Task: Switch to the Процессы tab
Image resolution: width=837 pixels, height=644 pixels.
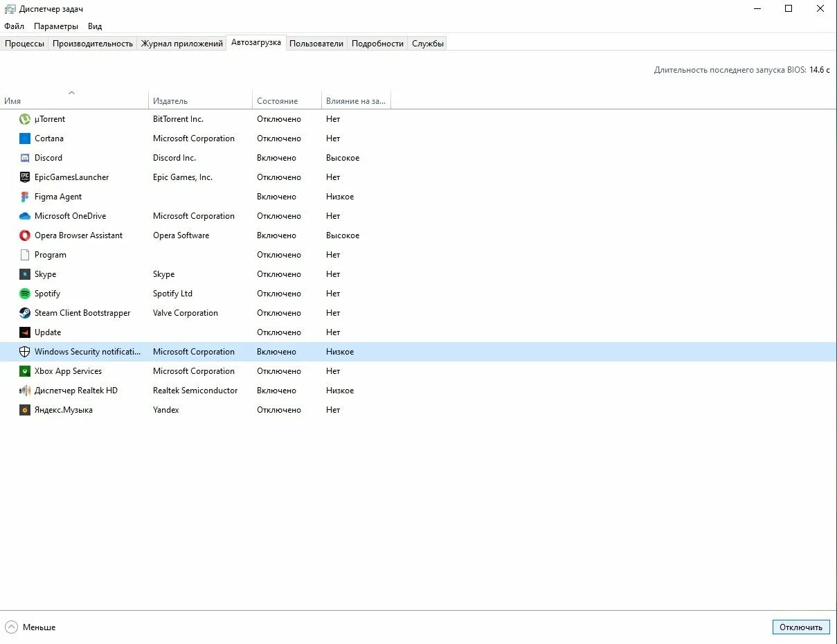Action: 24,44
